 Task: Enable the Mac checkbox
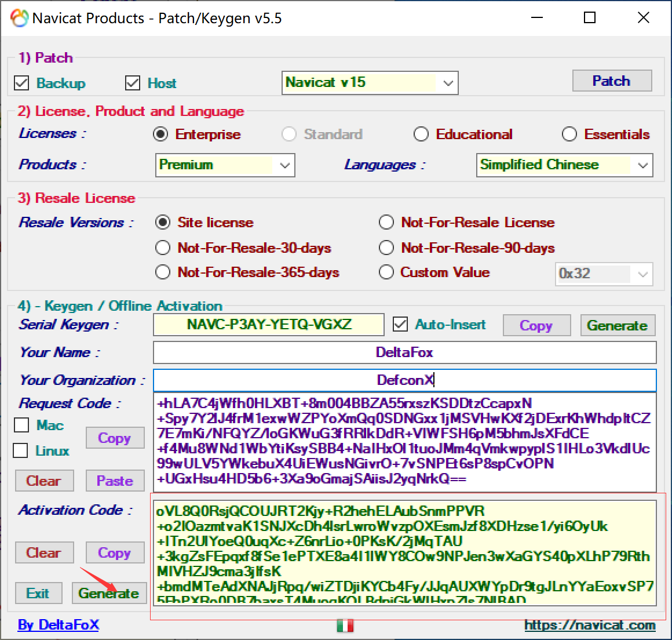point(21,425)
